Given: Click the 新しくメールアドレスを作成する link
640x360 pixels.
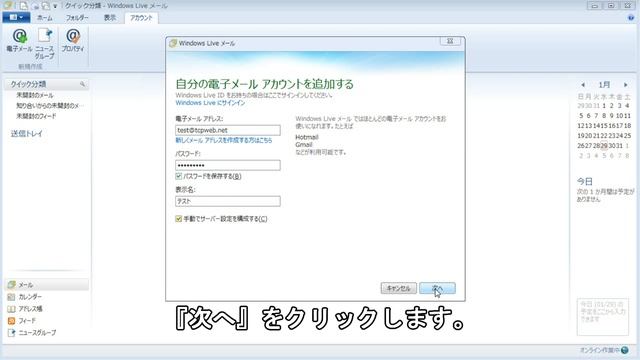Looking at the screenshot, I should pos(224,140).
